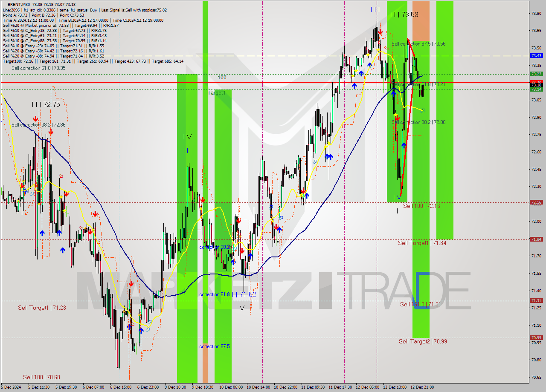Click the 'Sell %10 @ C_Entry38: 72.88' line
The image size is (546, 392).
click(x=55, y=30)
